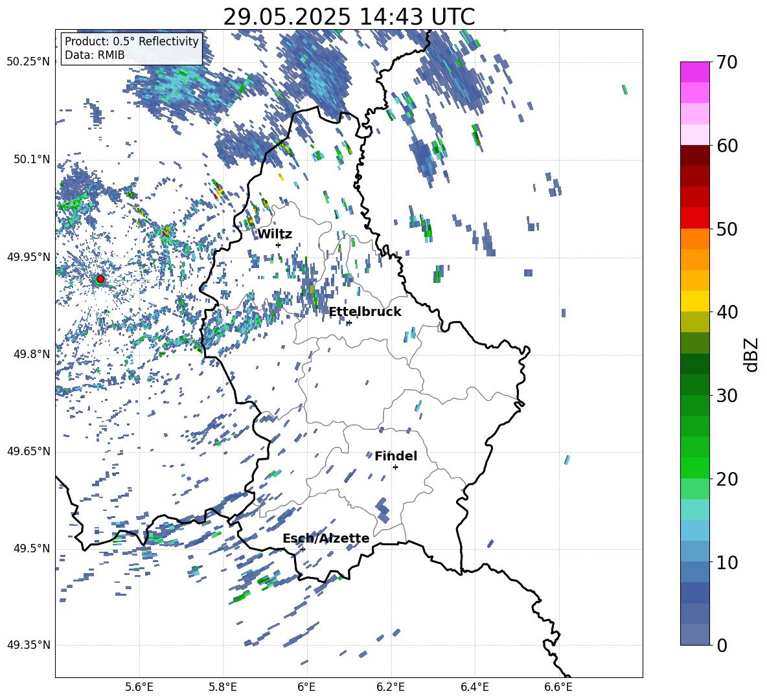Click the Data: RMIB text
Screen dimensions: 767x700
click(95, 55)
